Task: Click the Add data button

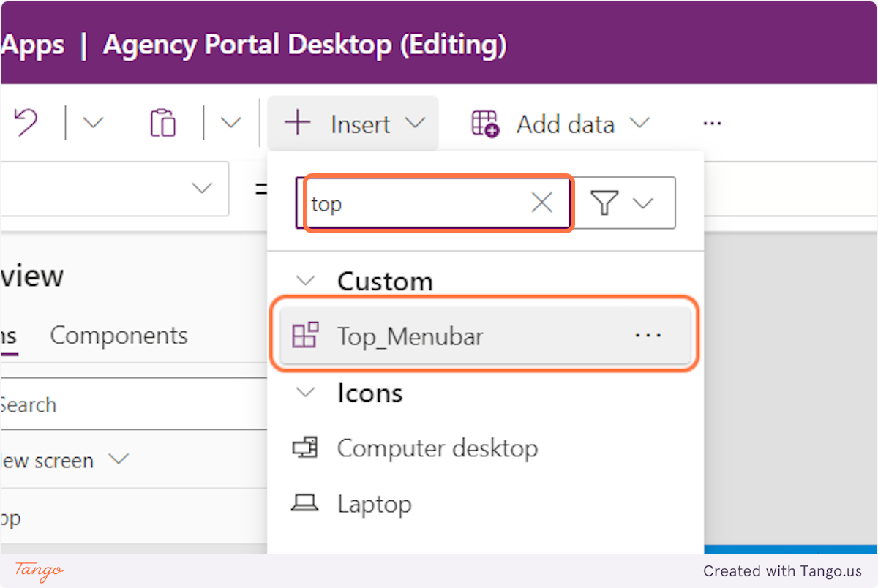Action: (560, 124)
